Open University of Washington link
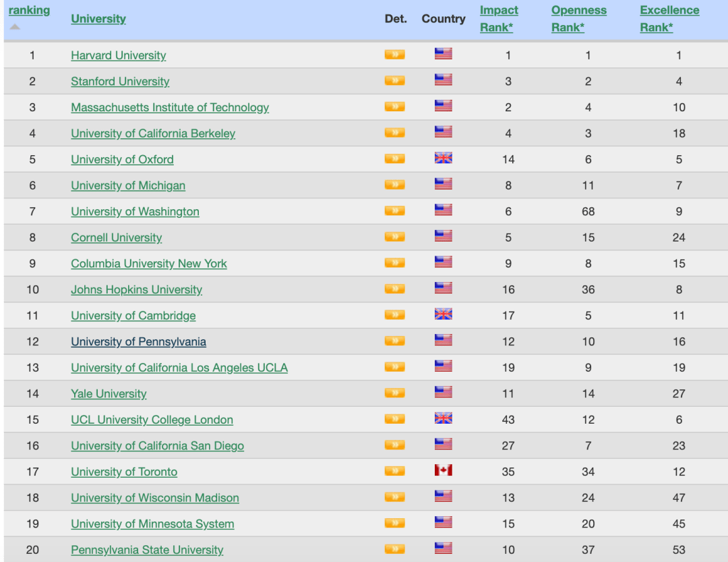728x562 pixels. click(135, 211)
